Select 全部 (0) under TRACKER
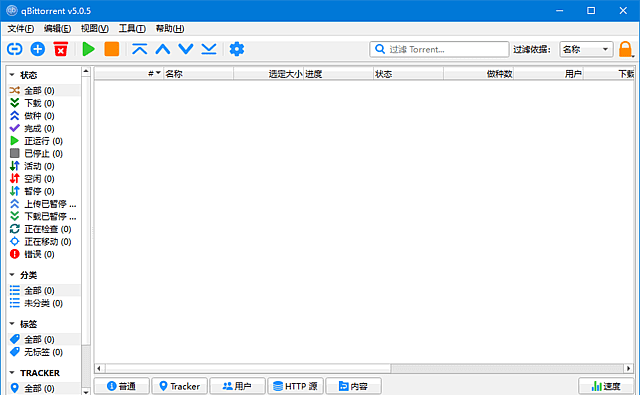Image resolution: width=640 pixels, height=395 pixels. click(x=44, y=388)
